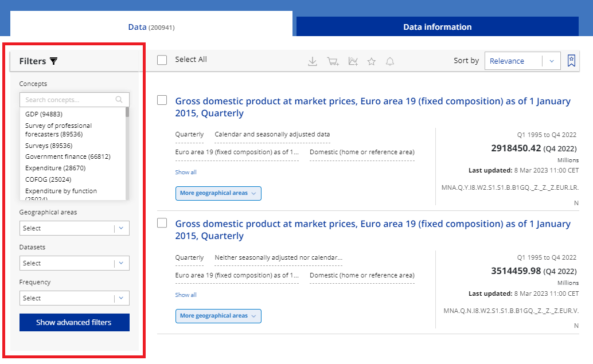
Task: Check the first GDP result checkbox
Action: [162, 100]
